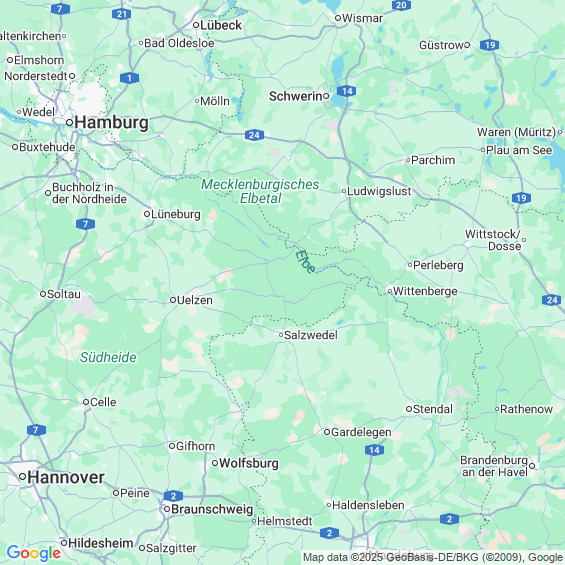
Task: Open the Südheide nature park label
Action: coord(108,357)
